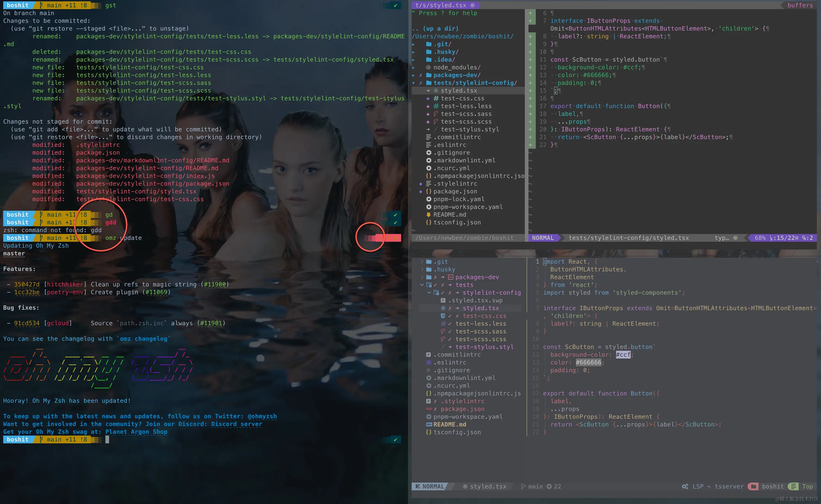Click the LSP gears icon in bottom statusline

click(685, 486)
